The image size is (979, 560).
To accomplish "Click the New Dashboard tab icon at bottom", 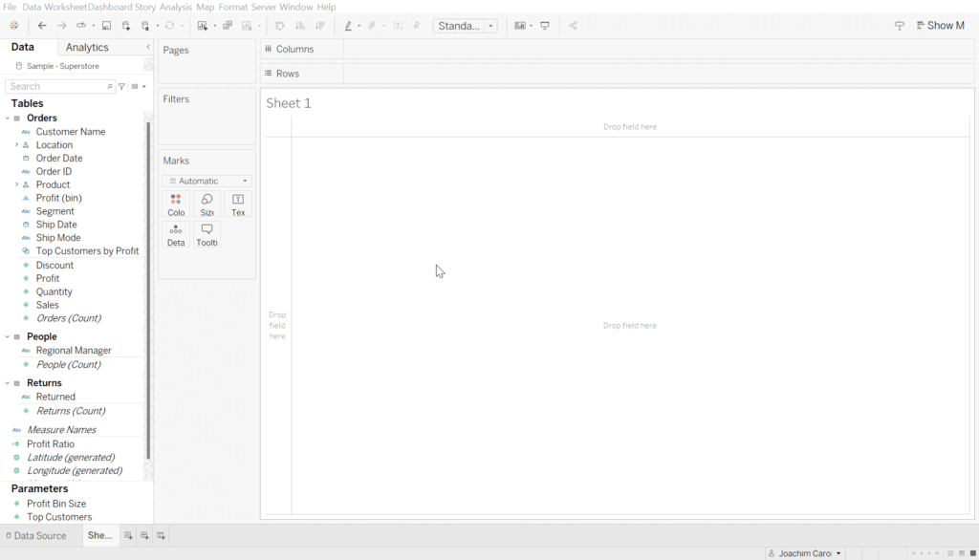I will coord(144,536).
